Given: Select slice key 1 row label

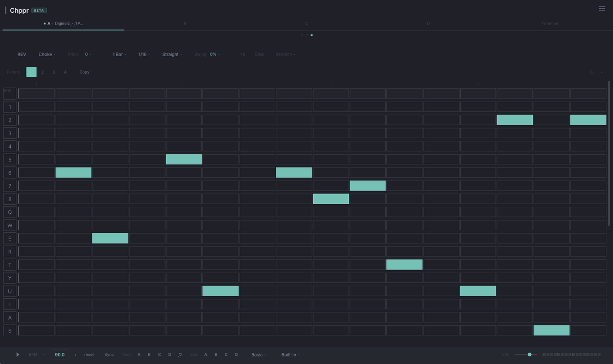Looking at the screenshot, I should click(x=10, y=107).
